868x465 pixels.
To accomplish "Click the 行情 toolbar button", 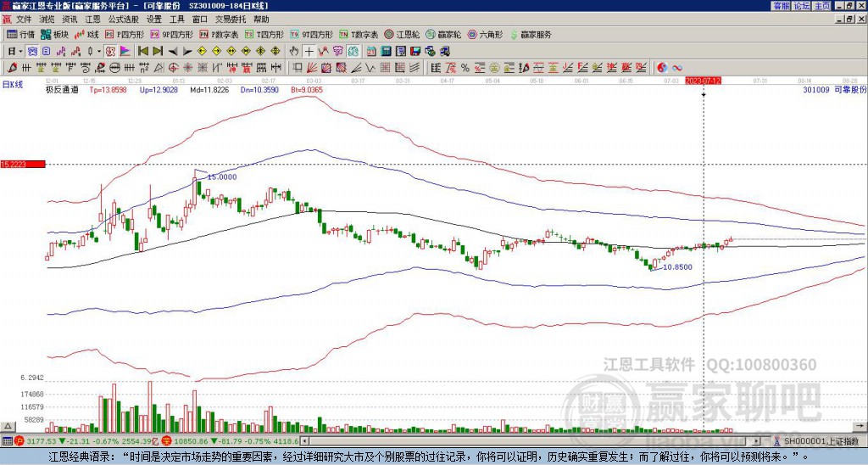I will 20,34.
